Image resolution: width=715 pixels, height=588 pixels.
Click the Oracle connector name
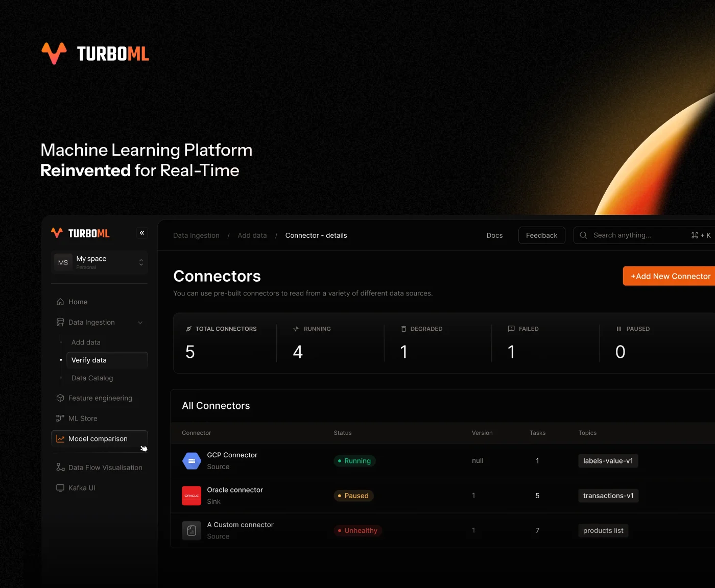tap(235, 490)
